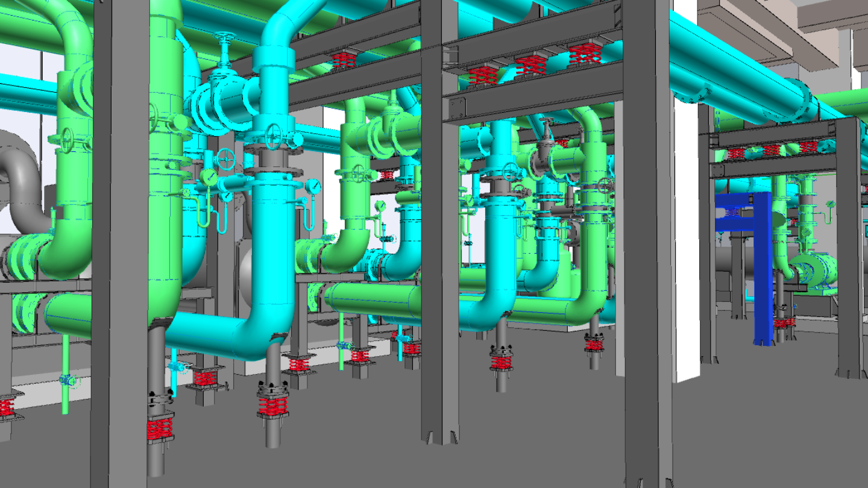This screenshot has width=868, height=488.
Task: Select the red spring mount at bottom left edge
Action: pyautogui.click(x=7, y=407)
